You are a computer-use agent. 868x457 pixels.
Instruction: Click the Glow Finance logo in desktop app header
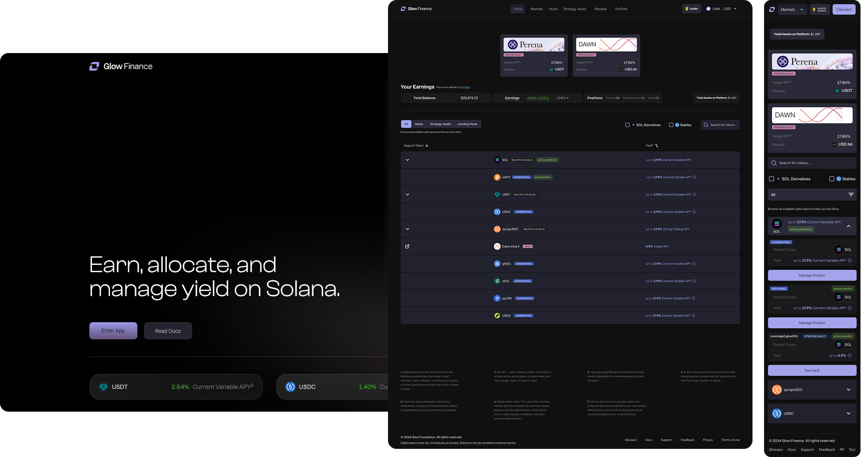[416, 9]
